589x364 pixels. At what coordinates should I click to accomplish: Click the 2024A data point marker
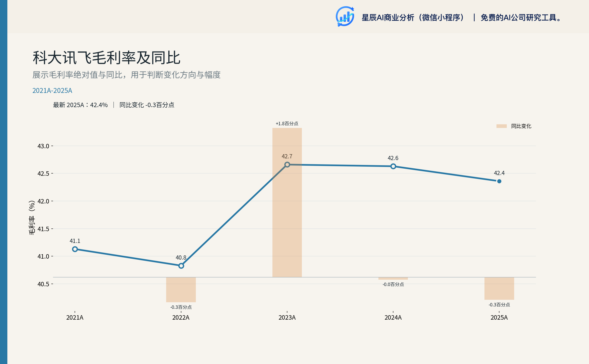393,166
